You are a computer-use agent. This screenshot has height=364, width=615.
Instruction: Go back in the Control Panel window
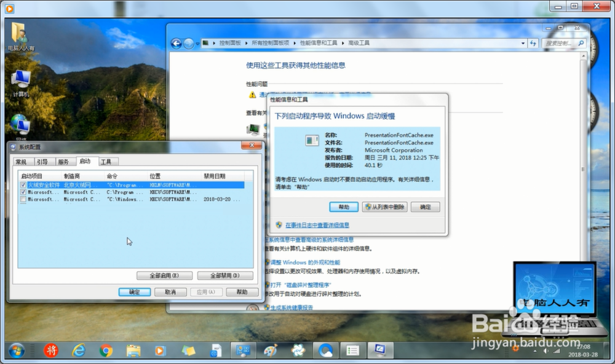176,43
